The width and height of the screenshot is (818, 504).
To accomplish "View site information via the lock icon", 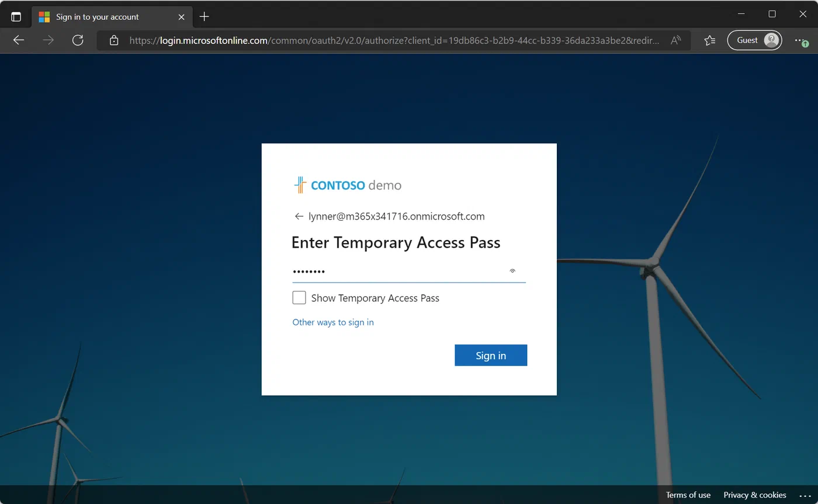I will tap(114, 40).
